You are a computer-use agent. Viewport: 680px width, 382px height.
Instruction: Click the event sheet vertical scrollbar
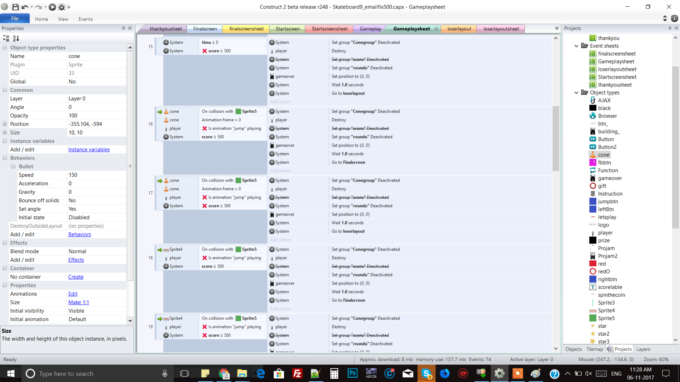pos(556,138)
